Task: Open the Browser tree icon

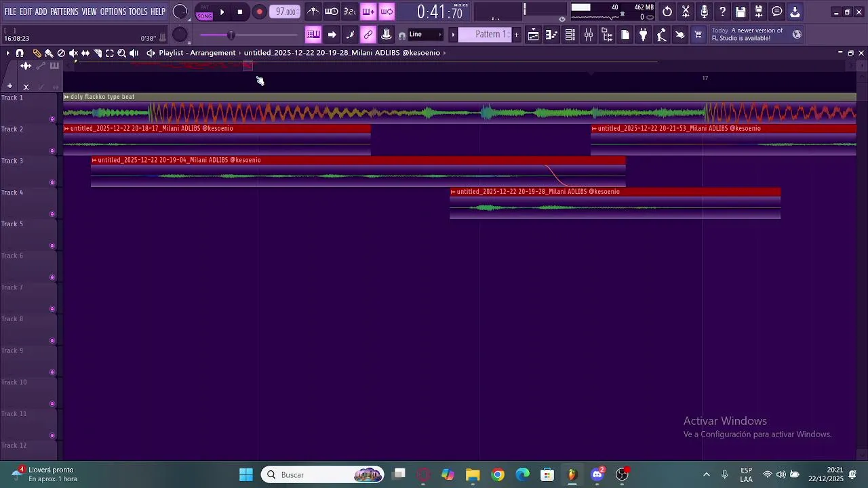Action: tap(607, 35)
